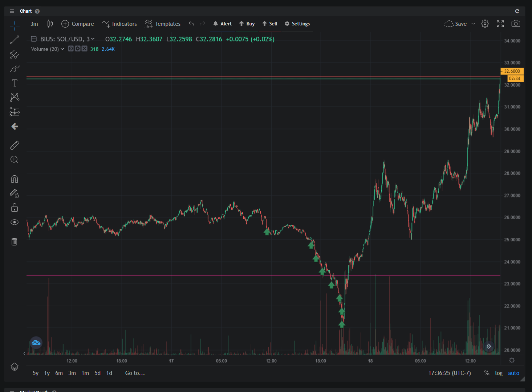
Task: Redo the last chart action
Action: coord(203,24)
